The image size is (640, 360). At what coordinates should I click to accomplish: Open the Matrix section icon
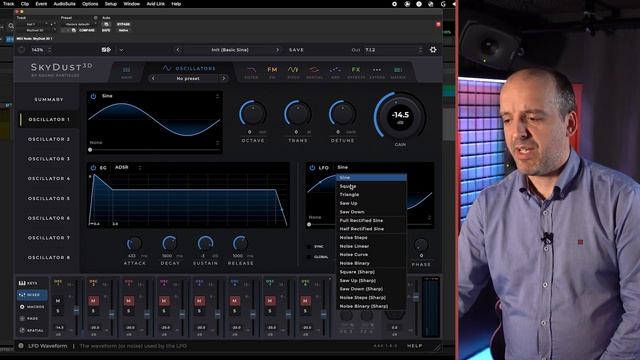click(x=398, y=70)
